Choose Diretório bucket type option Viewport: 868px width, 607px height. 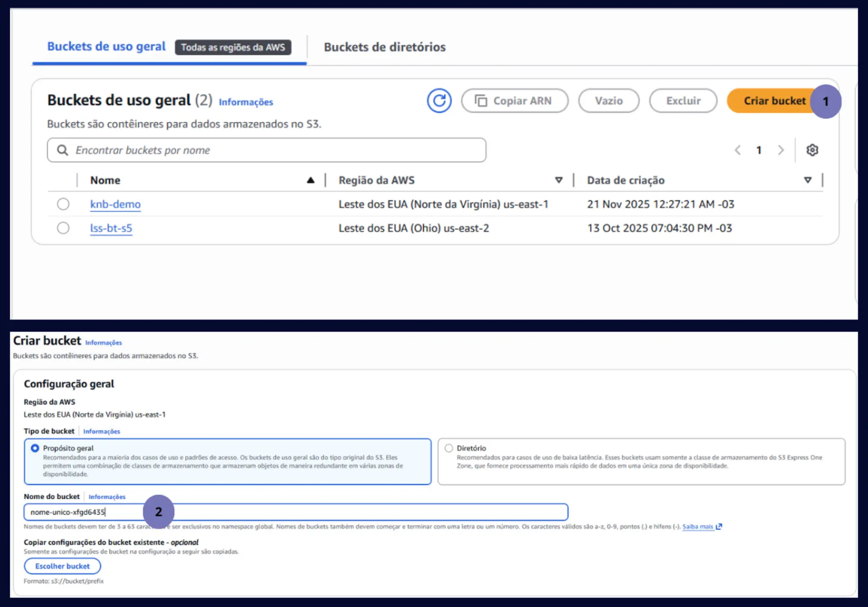pos(448,448)
